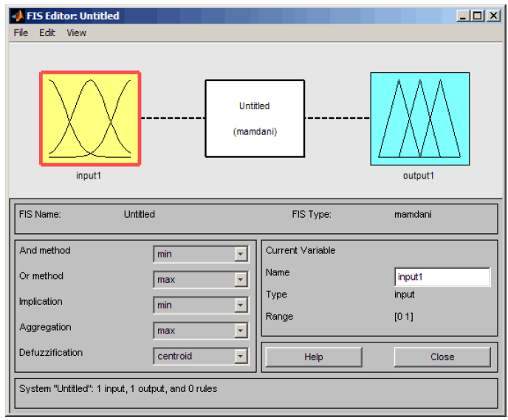Image resolution: width=508 pixels, height=420 pixels.
Task: Click the Implication label
Action: (x=41, y=301)
